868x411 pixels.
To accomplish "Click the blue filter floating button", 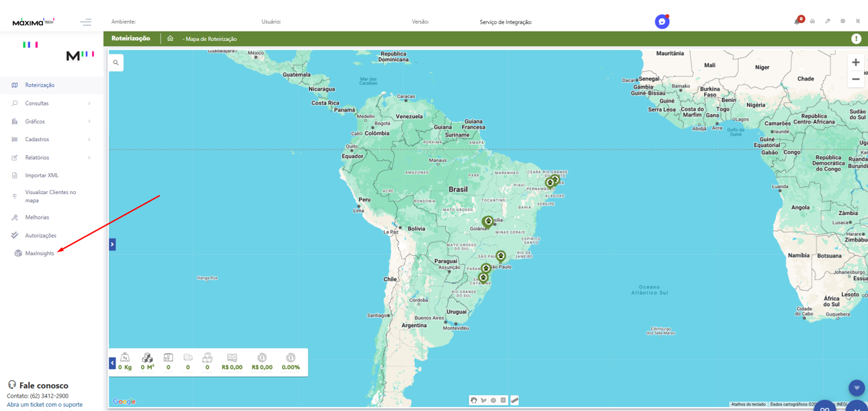I will (x=857, y=387).
